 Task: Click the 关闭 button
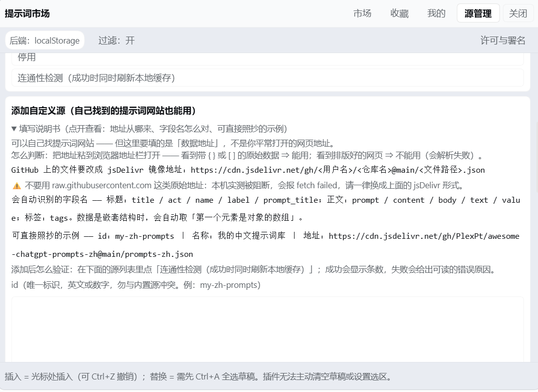[518, 14]
